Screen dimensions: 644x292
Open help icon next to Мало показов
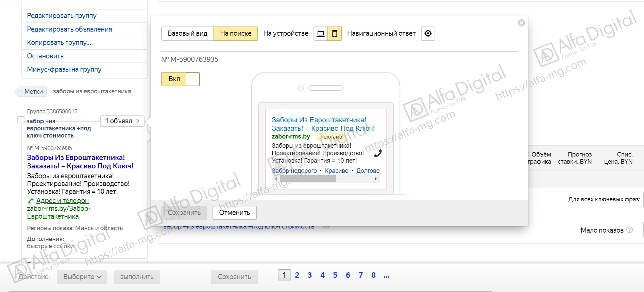point(629,230)
